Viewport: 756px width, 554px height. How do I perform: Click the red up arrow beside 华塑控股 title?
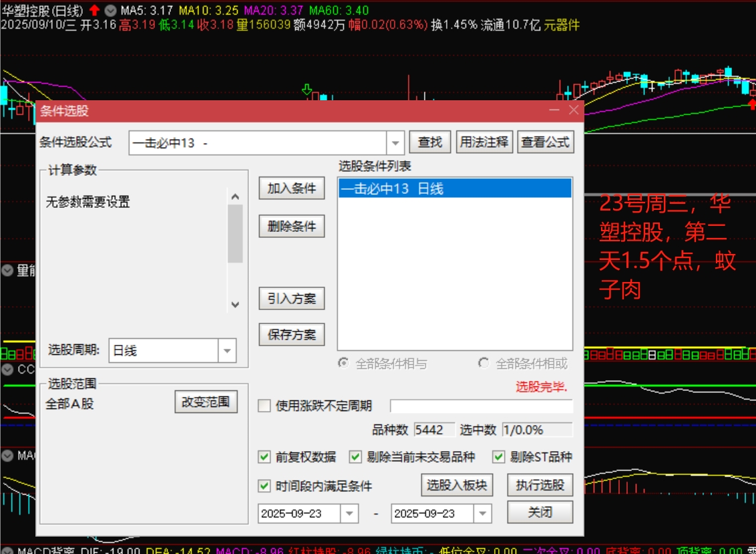[95, 9]
